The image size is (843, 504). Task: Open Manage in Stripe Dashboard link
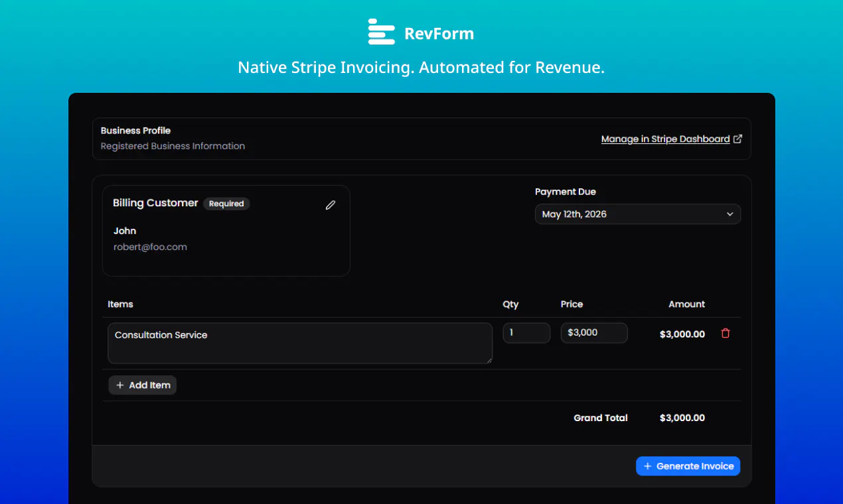tap(665, 139)
